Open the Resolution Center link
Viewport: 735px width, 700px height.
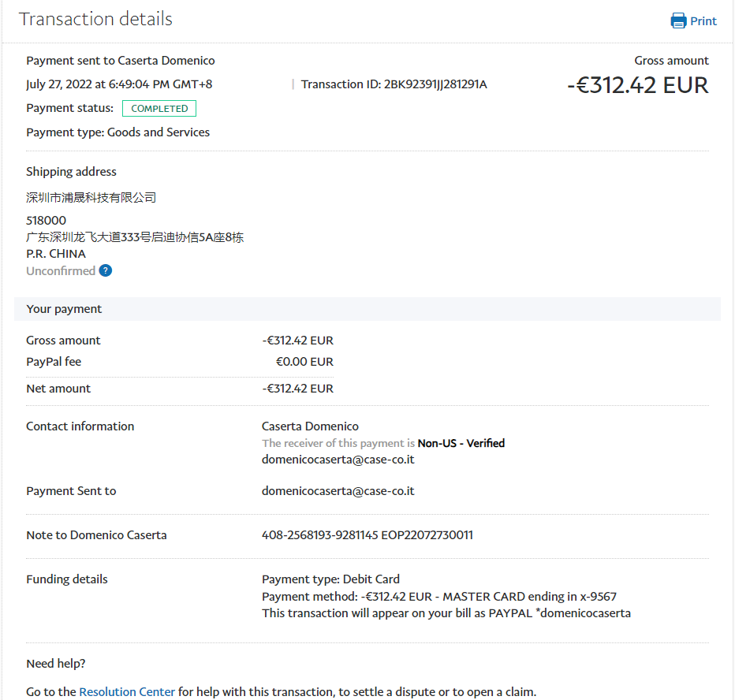coord(127,691)
